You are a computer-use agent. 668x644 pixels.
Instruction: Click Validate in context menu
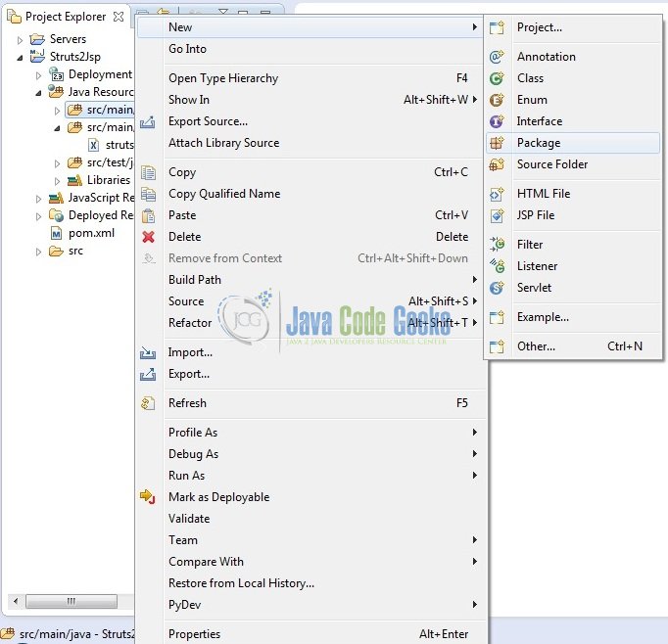[310, 519]
